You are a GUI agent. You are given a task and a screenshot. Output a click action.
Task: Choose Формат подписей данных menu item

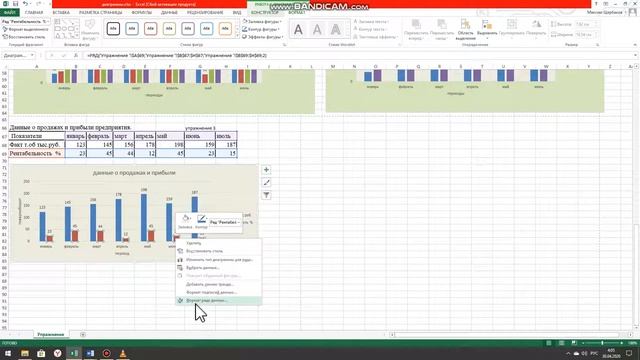pos(219,292)
